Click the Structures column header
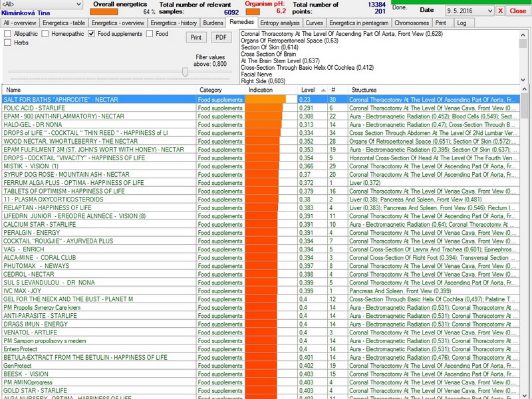This screenshot has width=532, height=399. tap(434, 90)
